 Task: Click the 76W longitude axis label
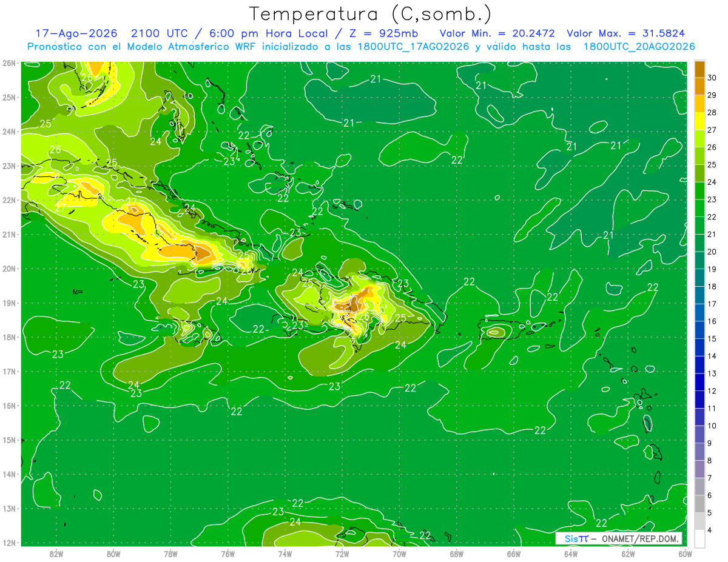[x=227, y=554]
